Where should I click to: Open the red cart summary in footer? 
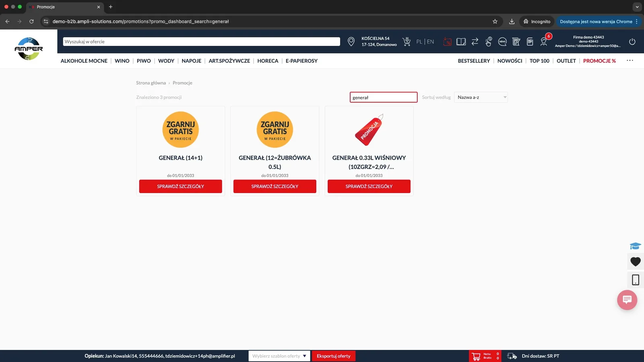485,356
